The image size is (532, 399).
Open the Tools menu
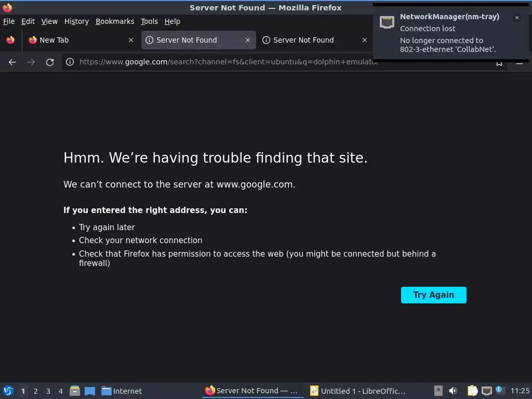point(149,21)
